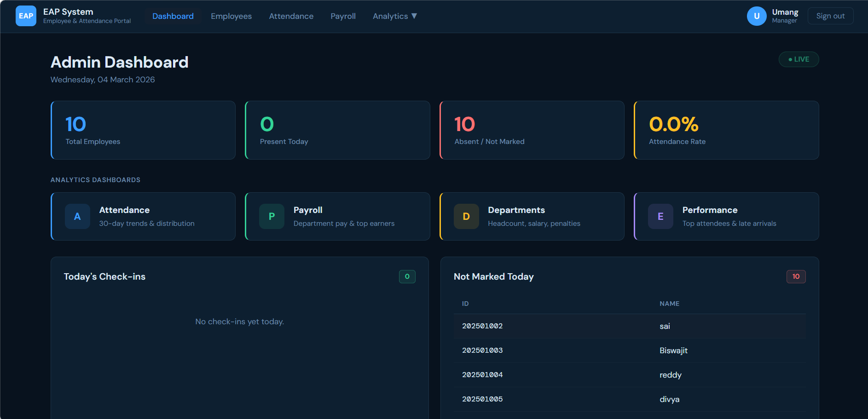
Task: Open the Attendance analytics card via its A icon
Action: [x=77, y=216]
